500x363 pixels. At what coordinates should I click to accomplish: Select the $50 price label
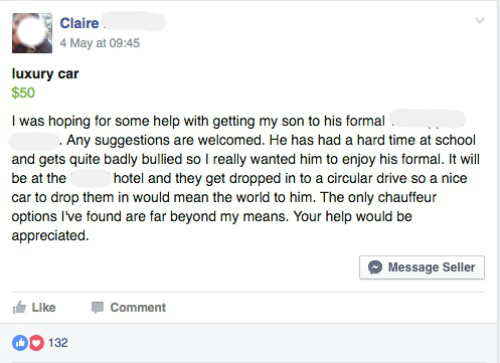[23, 93]
